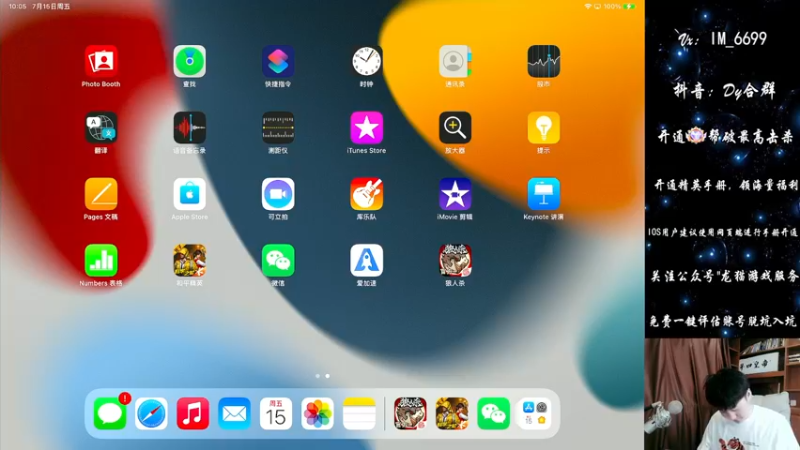Open recent Werewolf game in dock

410,413
